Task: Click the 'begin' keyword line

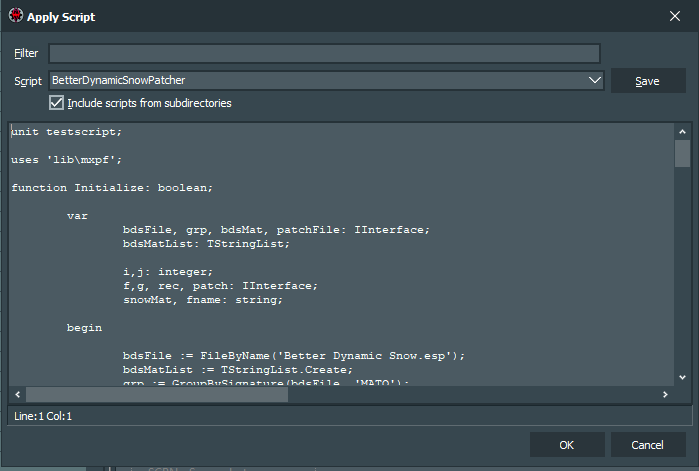Action: point(84,328)
